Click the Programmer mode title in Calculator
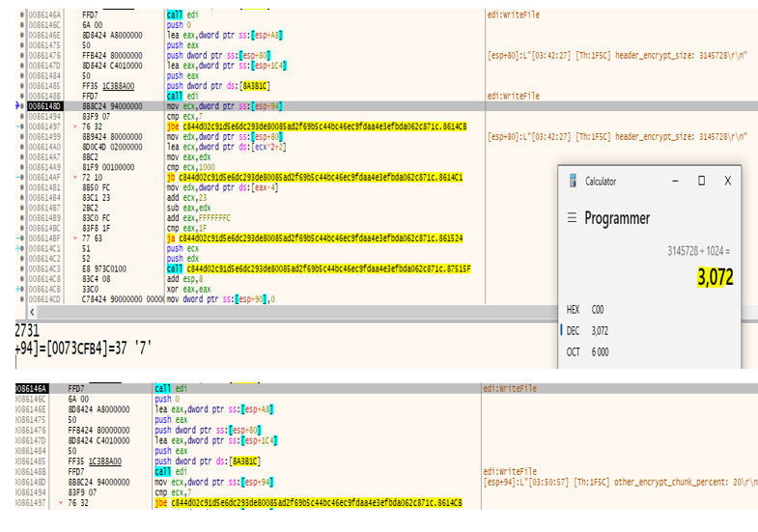Viewport: 758px width, 532px height. click(x=617, y=218)
